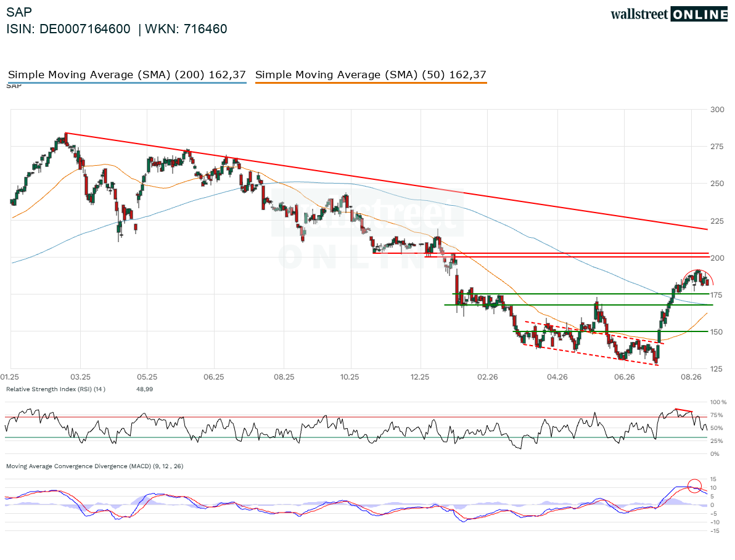Image resolution: width=735 pixels, height=560 pixels.
Task: Click the MACD (9, 12, 26) indicator label
Action: coord(95,466)
